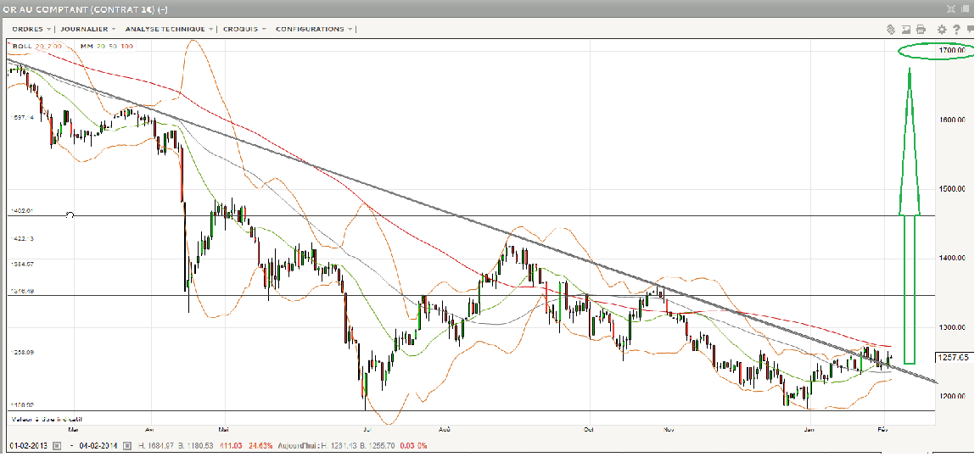This screenshot has height=457, width=980.
Task: Open the start date calendar picker
Action: pos(59,444)
